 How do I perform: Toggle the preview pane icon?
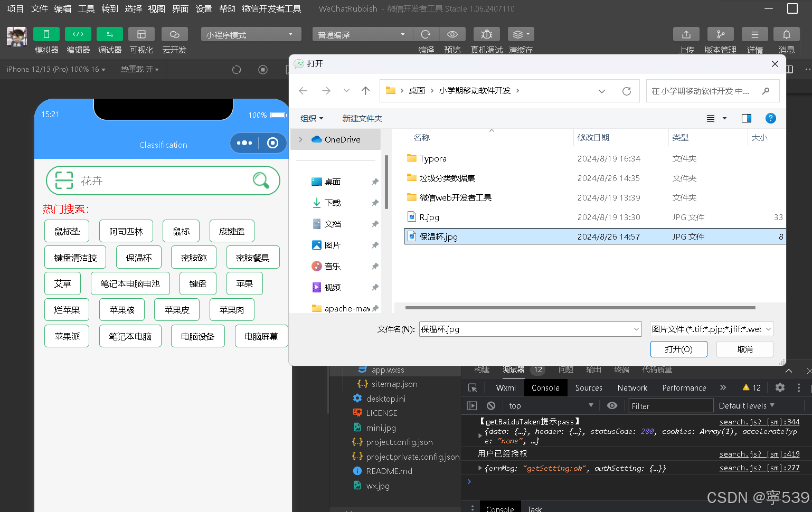pyautogui.click(x=747, y=118)
